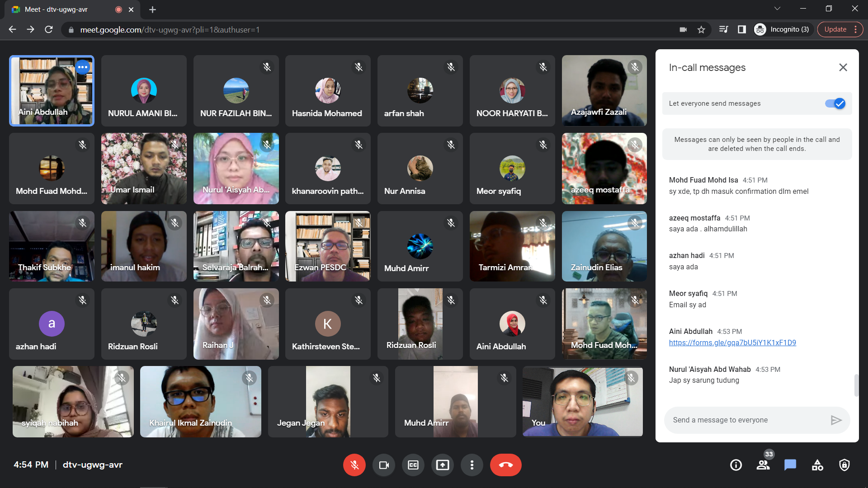The image size is (868, 488).
Task: Toggle Let everyone send messages switch
Action: (835, 103)
